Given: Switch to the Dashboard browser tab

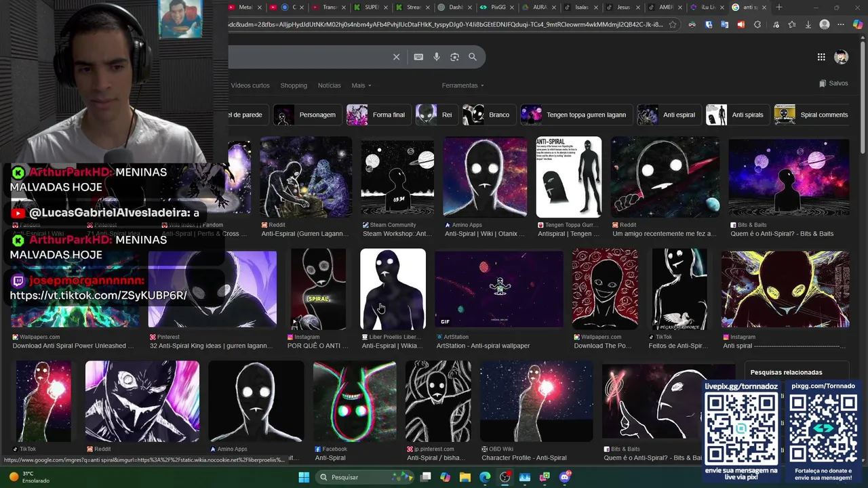Looking at the screenshot, I should (x=455, y=7).
